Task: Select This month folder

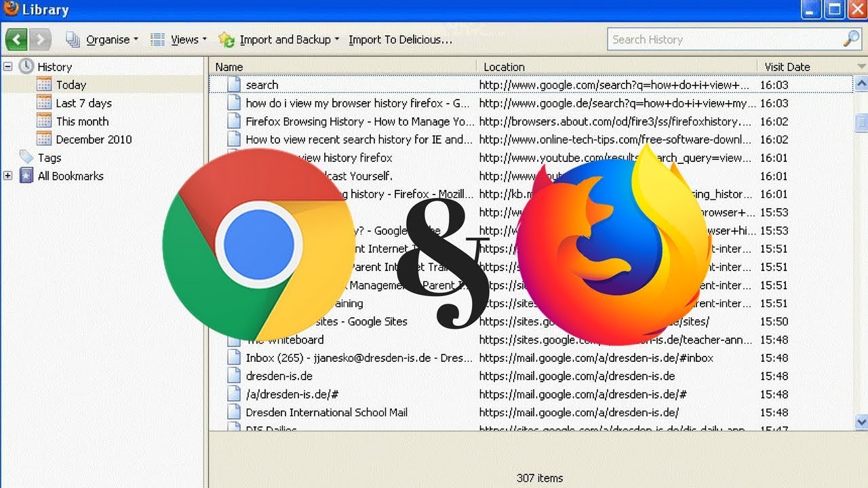Action: 82,121
